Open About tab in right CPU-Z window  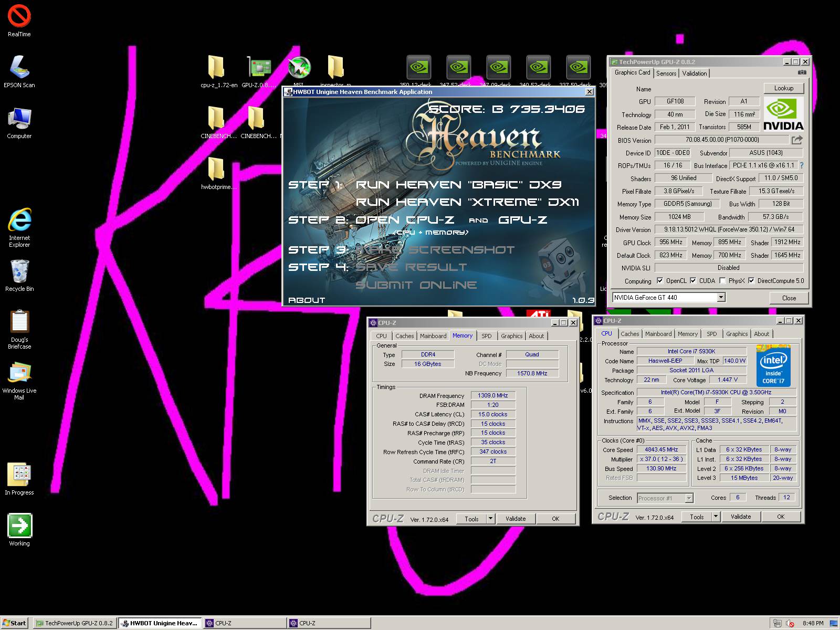tap(762, 334)
